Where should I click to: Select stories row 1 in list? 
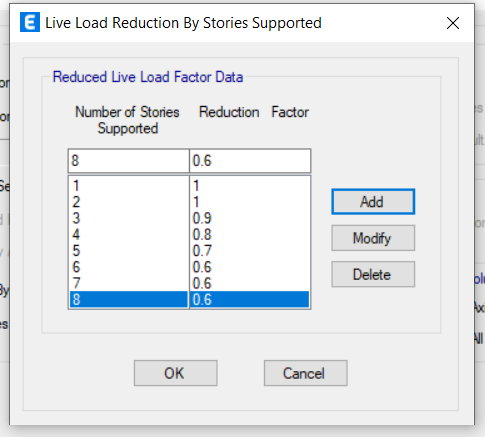[129, 185]
